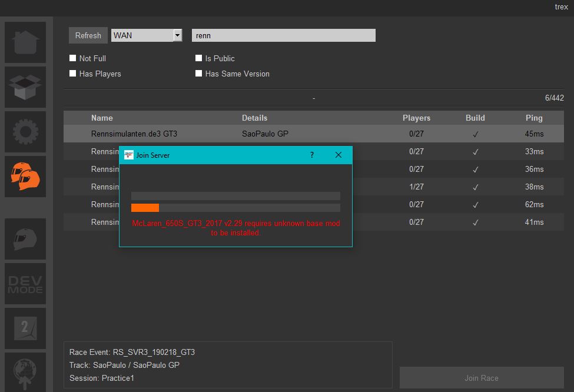Sort the server list by Ping column
This screenshot has height=392, width=574.
click(534, 118)
